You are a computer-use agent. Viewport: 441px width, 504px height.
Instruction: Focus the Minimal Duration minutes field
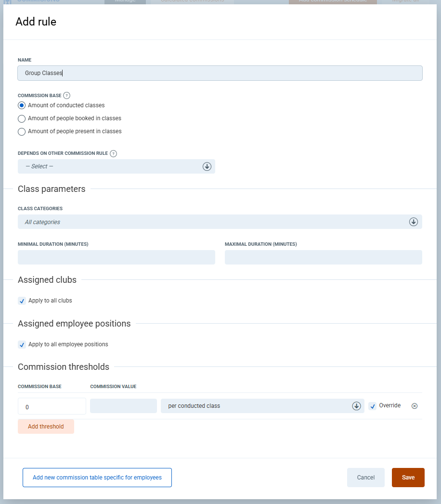click(117, 257)
